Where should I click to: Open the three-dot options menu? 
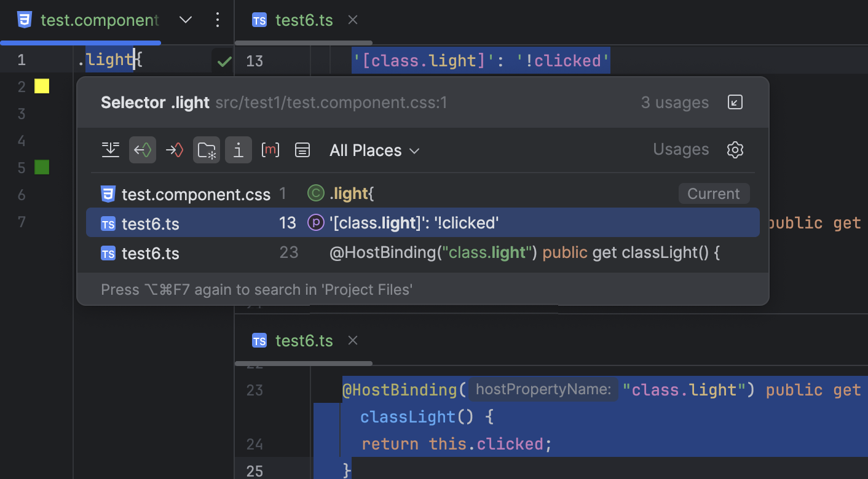[218, 20]
